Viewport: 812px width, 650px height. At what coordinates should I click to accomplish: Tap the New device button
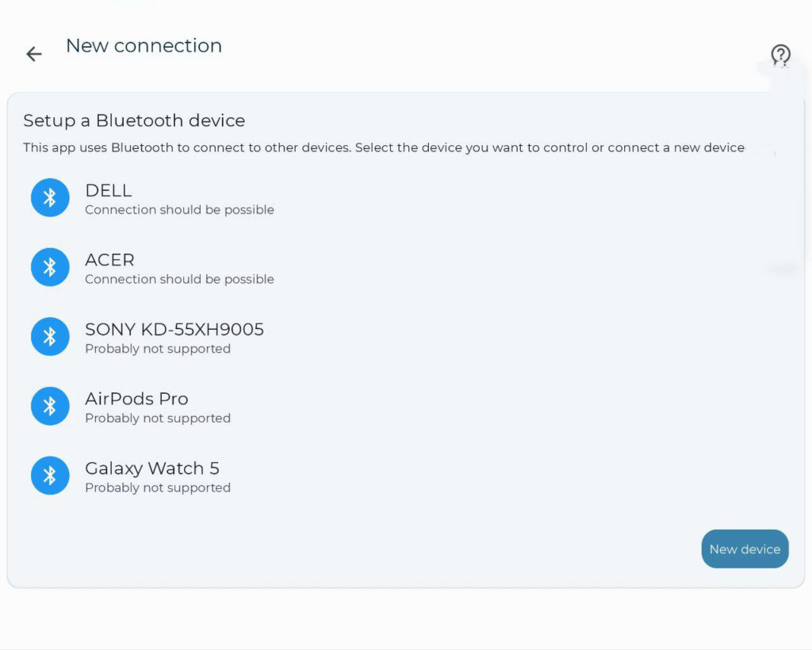point(745,549)
